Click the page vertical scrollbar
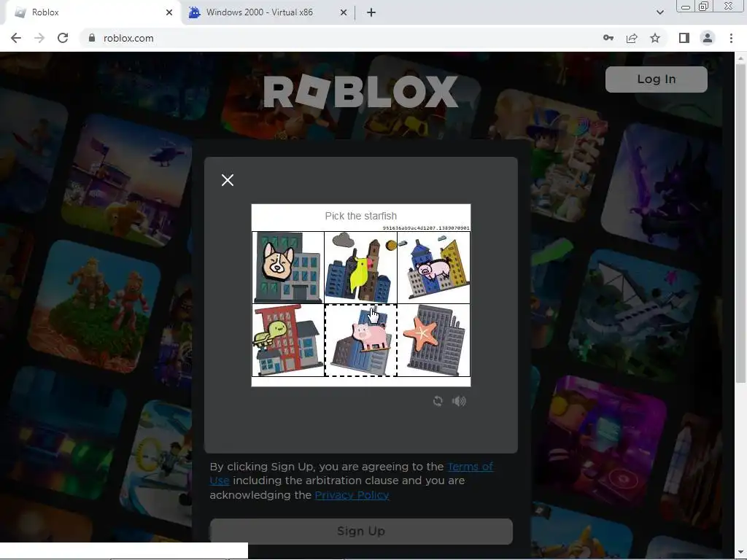 pyautogui.click(x=740, y=224)
